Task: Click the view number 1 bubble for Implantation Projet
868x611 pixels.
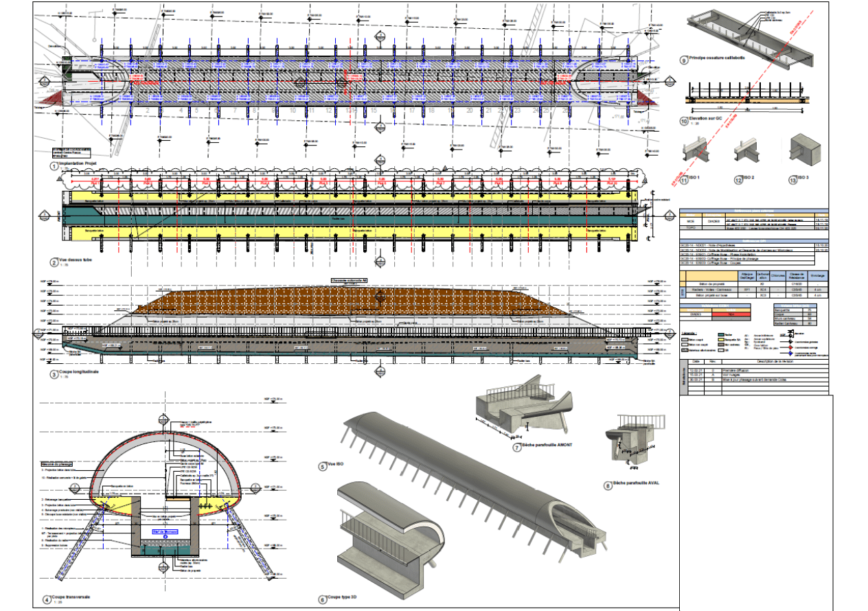Action: click(53, 166)
